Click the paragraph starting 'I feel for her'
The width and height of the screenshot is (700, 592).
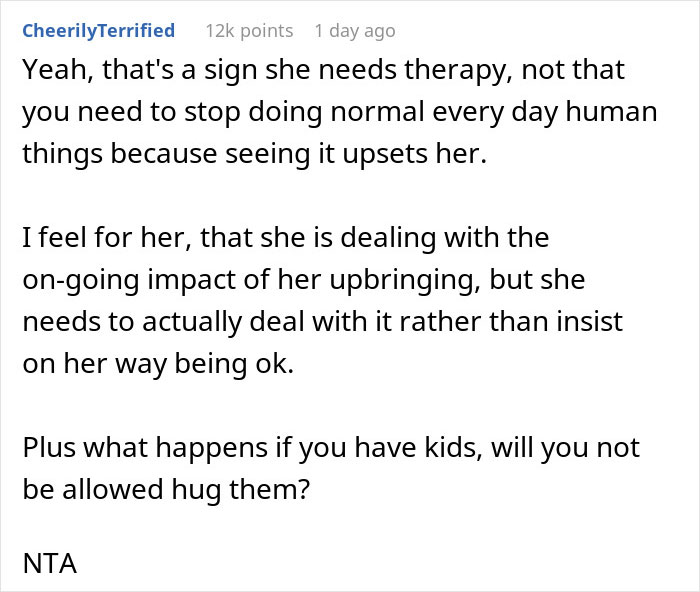(x=322, y=300)
